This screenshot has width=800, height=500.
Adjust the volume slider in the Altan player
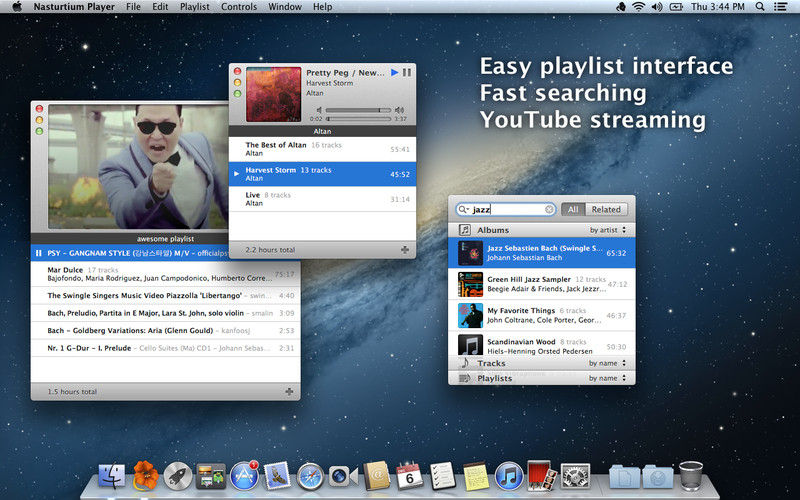[358, 110]
